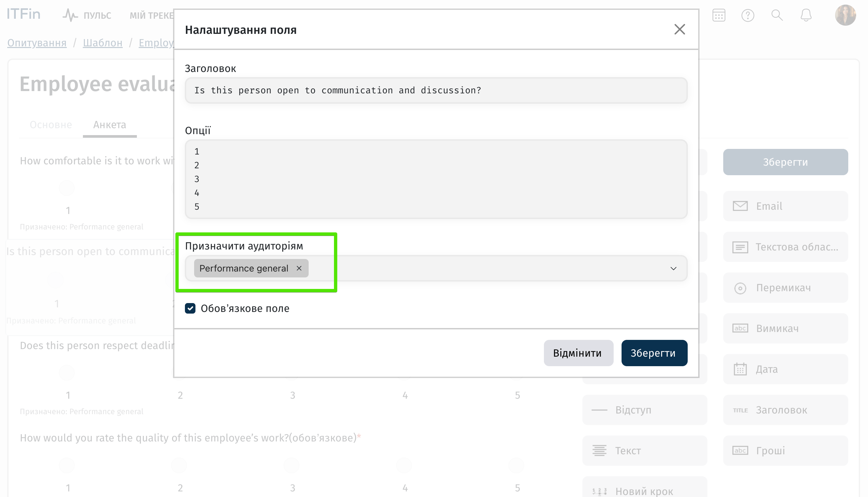
Task: Open the calendar icon in top bar
Action: (x=718, y=15)
